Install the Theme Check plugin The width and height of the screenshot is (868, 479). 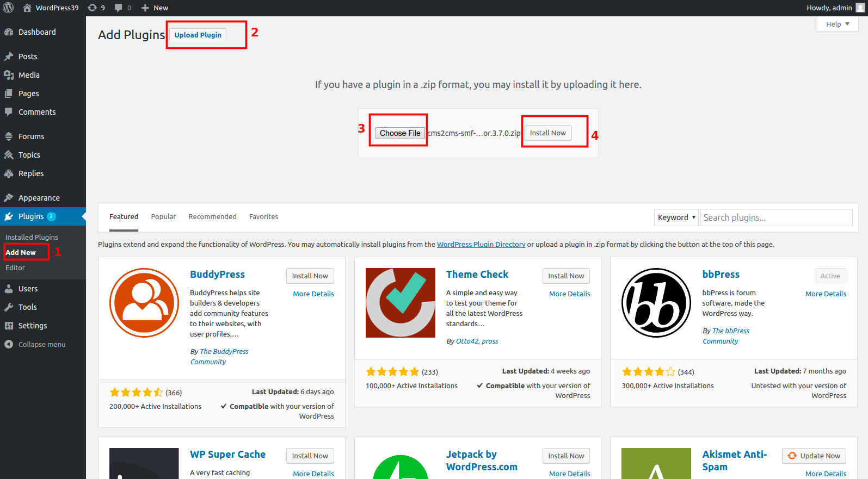coord(566,276)
